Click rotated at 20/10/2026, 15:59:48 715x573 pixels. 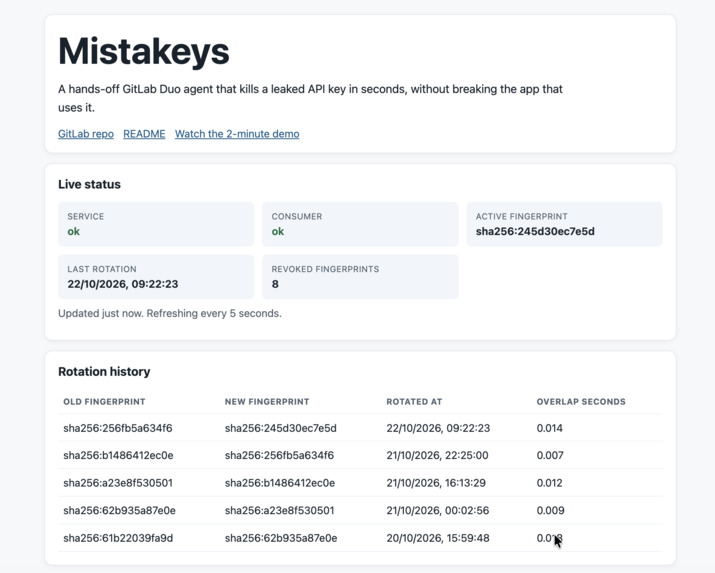[438, 538]
